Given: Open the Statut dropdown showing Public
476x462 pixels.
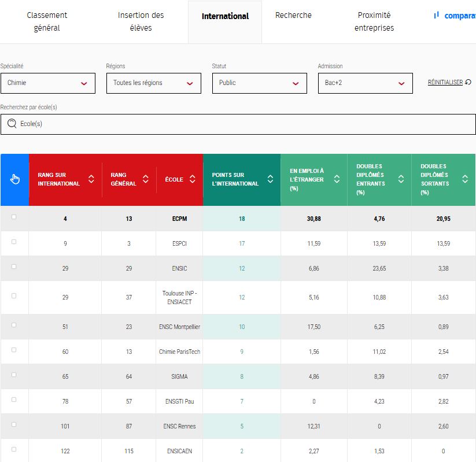Looking at the screenshot, I should 259,83.
